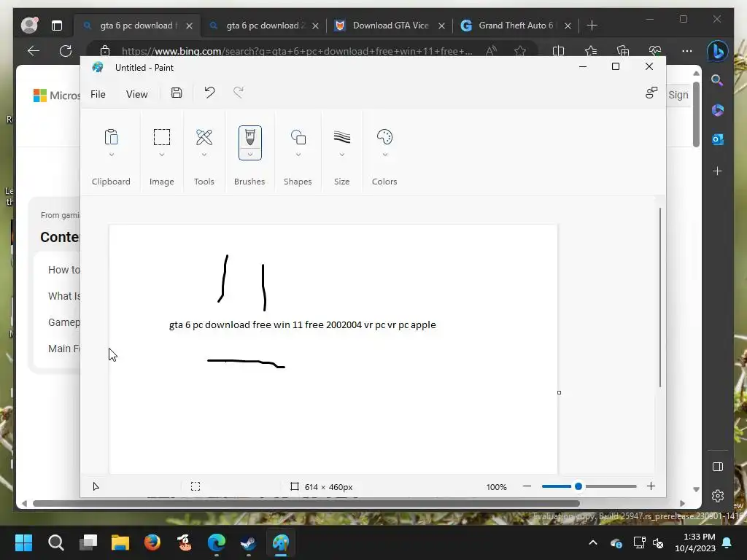Click the Save icon in Paint
Image resolution: width=747 pixels, height=560 pixels.
coord(177,93)
